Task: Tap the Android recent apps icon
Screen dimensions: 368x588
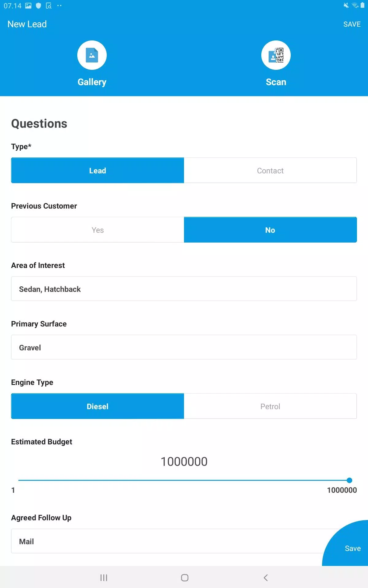Action: tap(104, 578)
